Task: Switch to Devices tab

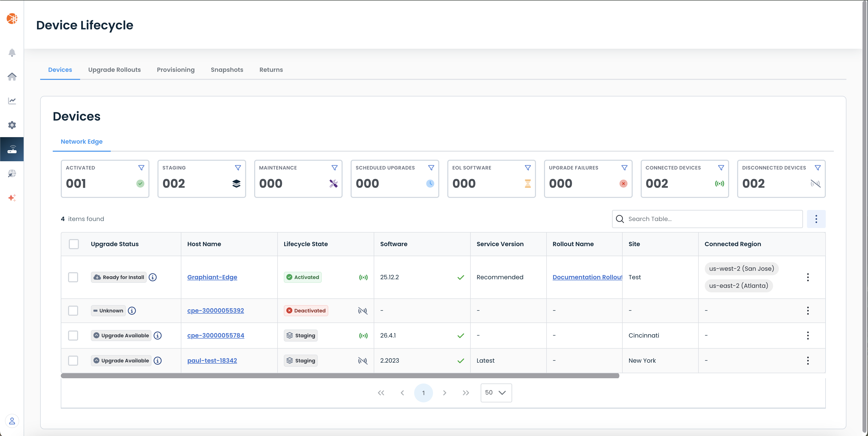Action: click(60, 70)
